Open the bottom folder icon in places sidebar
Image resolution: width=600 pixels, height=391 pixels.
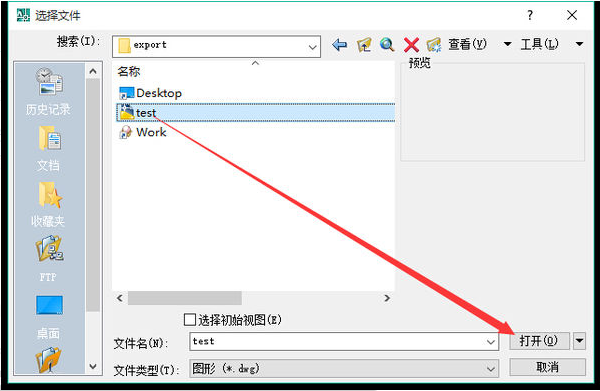click(49, 360)
